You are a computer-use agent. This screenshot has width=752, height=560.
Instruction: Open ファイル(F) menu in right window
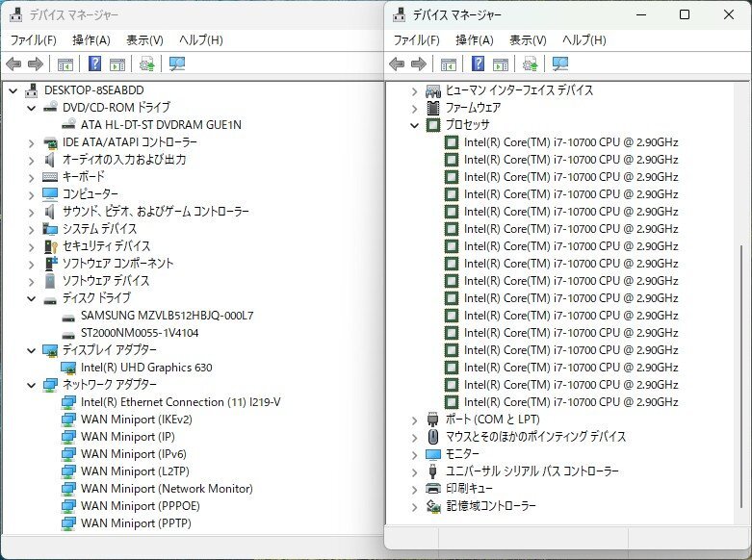416,40
